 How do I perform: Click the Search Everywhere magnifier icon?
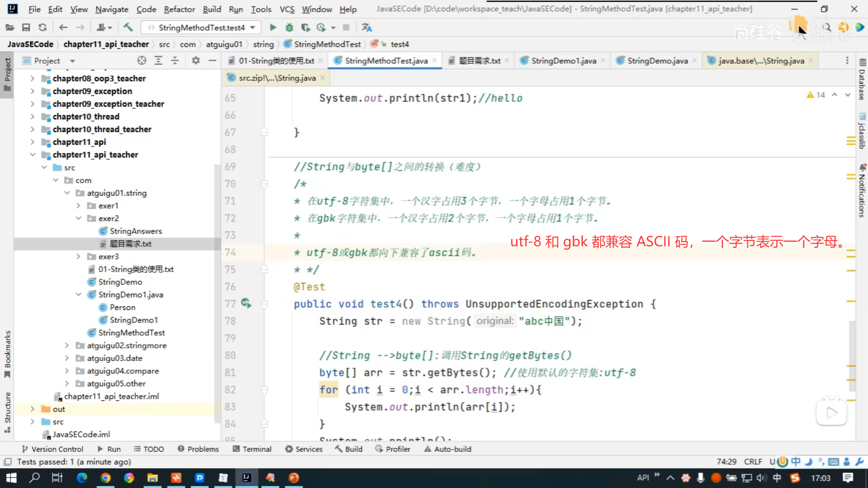point(827,28)
